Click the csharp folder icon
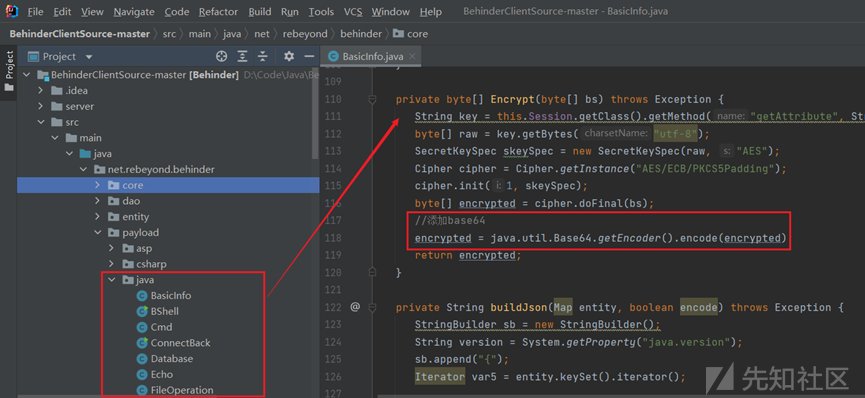 point(128,264)
